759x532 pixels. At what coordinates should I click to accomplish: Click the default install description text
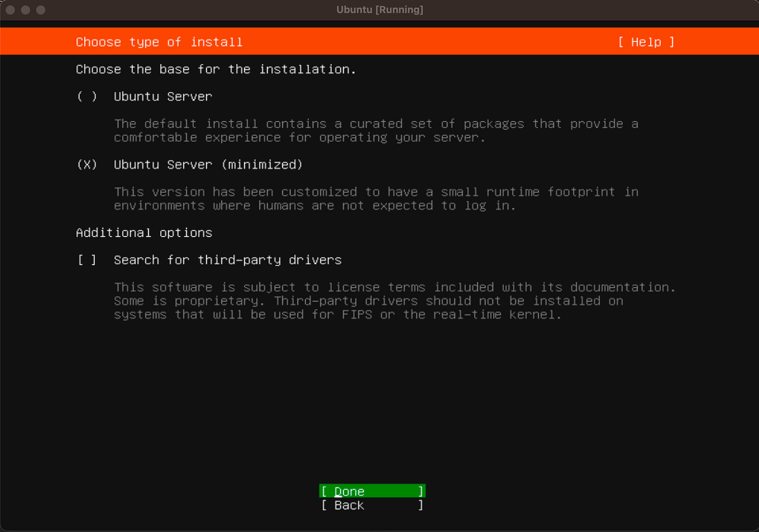tap(376, 130)
